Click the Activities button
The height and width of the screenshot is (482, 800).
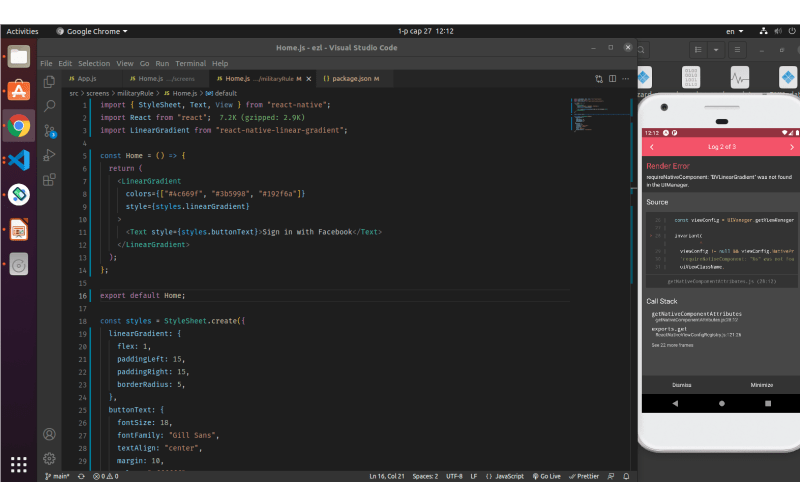click(x=22, y=31)
